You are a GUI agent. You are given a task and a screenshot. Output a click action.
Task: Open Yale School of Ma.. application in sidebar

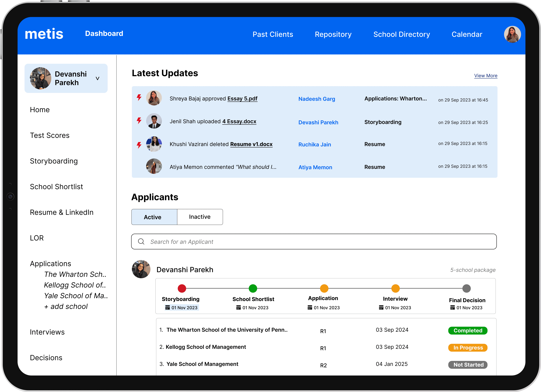point(76,296)
